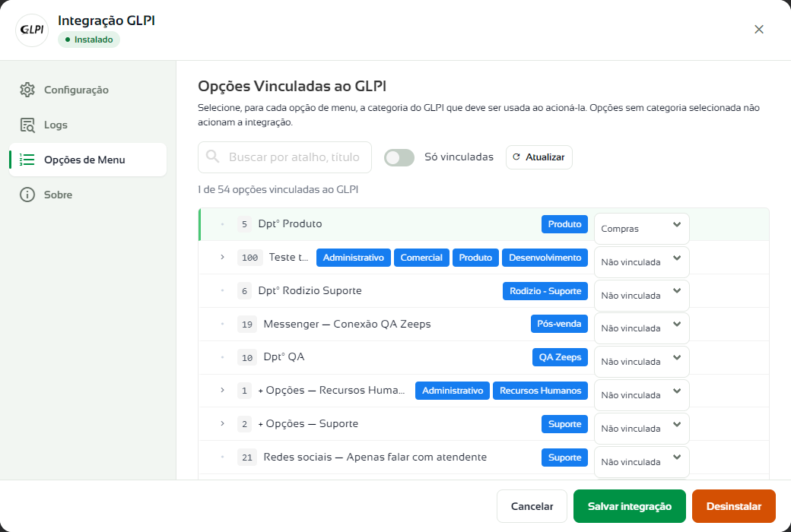Toggle the Só vinculadas switch
This screenshot has width=791, height=532.
pos(399,157)
